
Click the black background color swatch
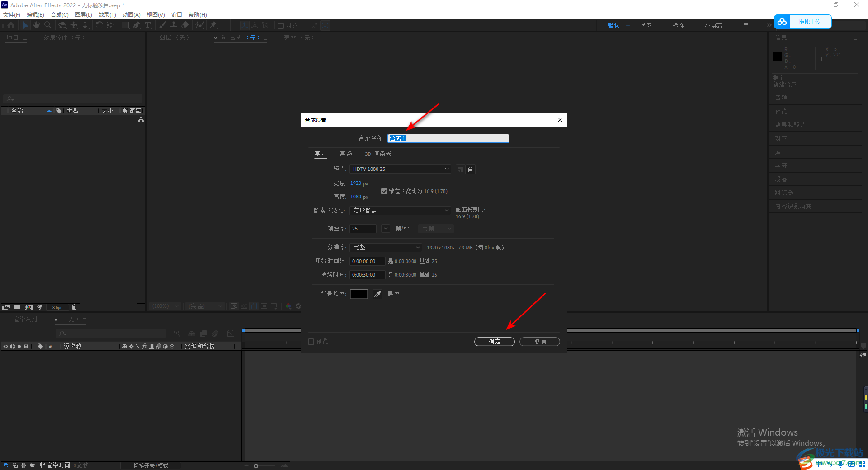click(x=359, y=294)
